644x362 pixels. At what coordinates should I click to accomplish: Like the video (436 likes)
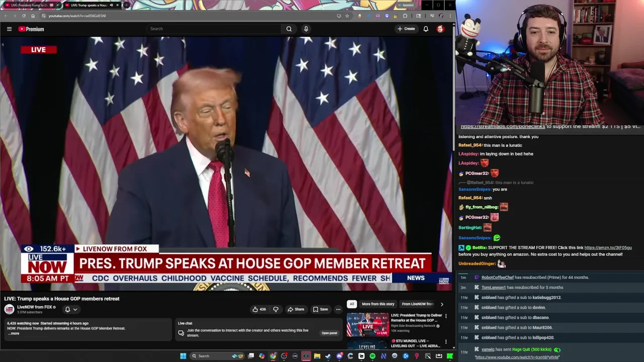259,309
